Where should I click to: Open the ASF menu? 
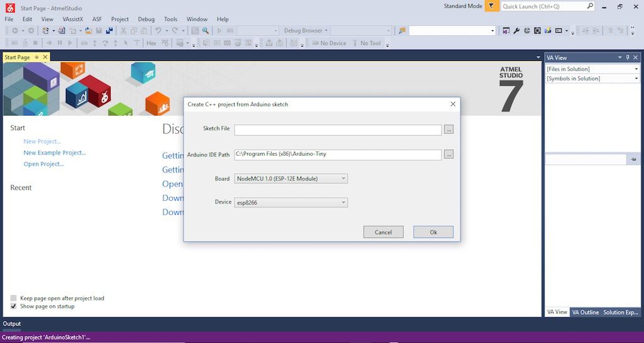coord(97,19)
